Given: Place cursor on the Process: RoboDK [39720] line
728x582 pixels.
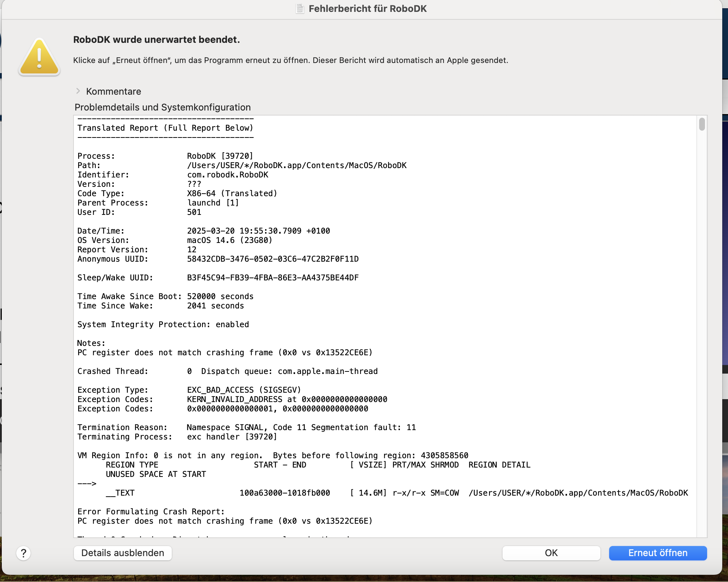Looking at the screenshot, I should tap(220, 156).
